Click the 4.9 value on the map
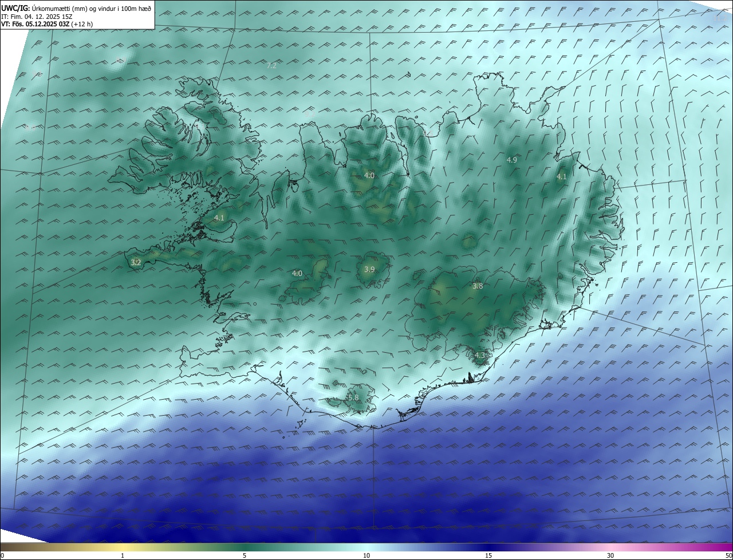Screen dimensions: 733x560 click(512, 160)
